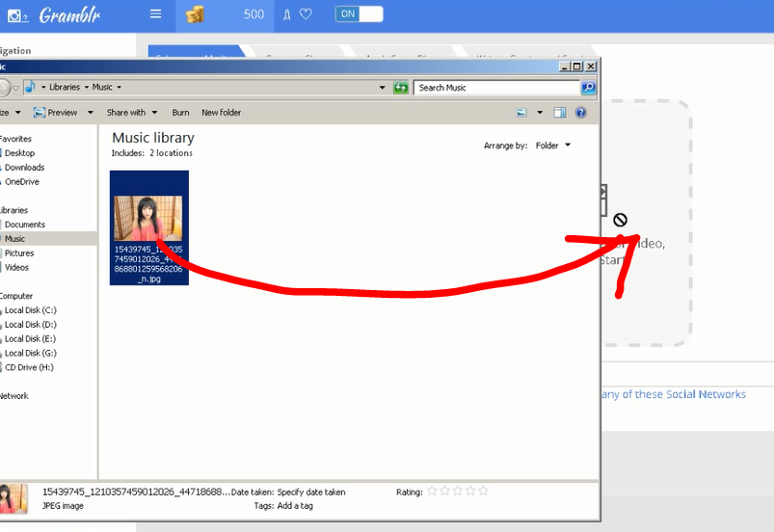
Task: Click the green refresh button in address bar
Action: tap(401, 88)
